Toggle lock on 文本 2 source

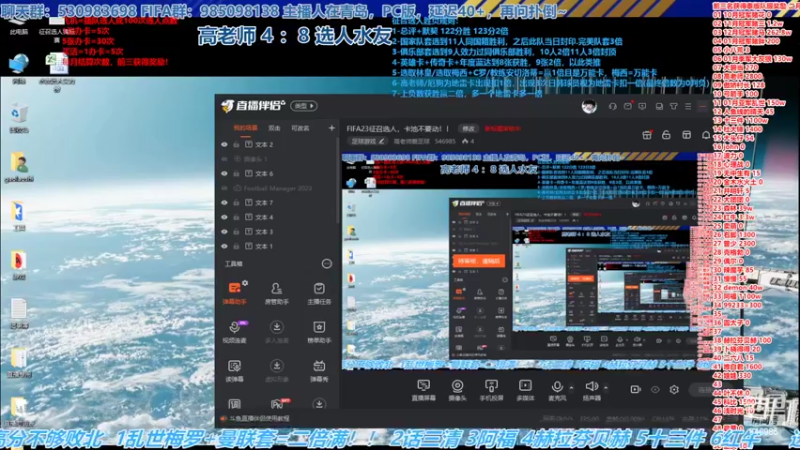(236, 144)
